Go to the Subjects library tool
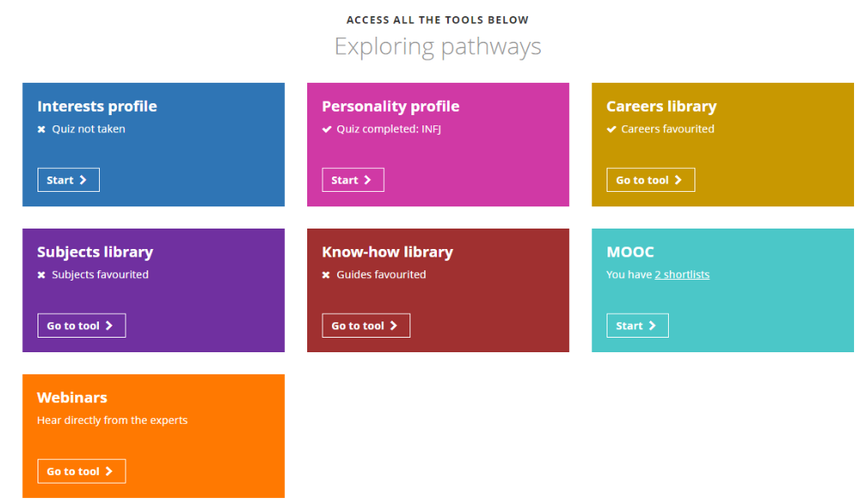The height and width of the screenshot is (504, 866). pyautogui.click(x=82, y=326)
